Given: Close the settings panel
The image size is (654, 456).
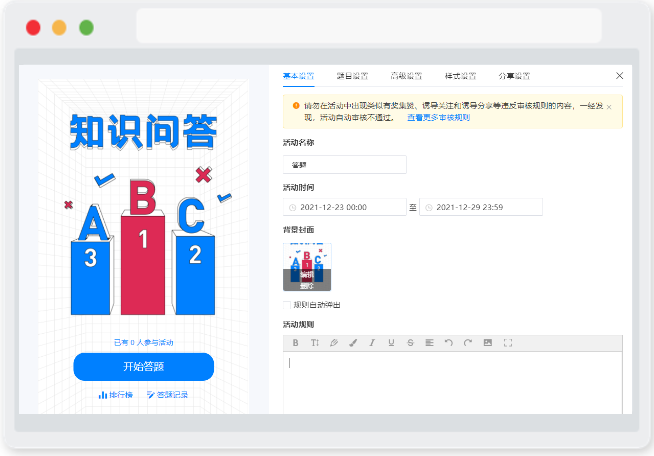Looking at the screenshot, I should [619, 76].
